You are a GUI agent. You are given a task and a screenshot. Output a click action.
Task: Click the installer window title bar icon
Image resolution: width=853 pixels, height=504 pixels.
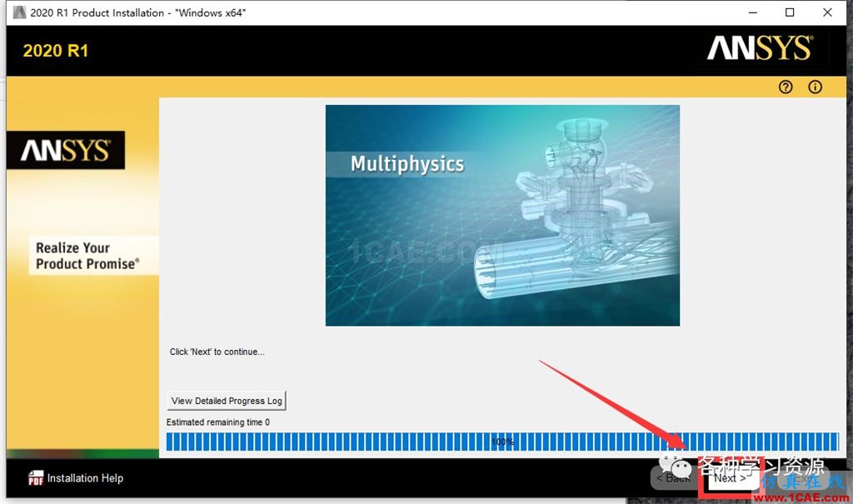pyautogui.click(x=20, y=12)
